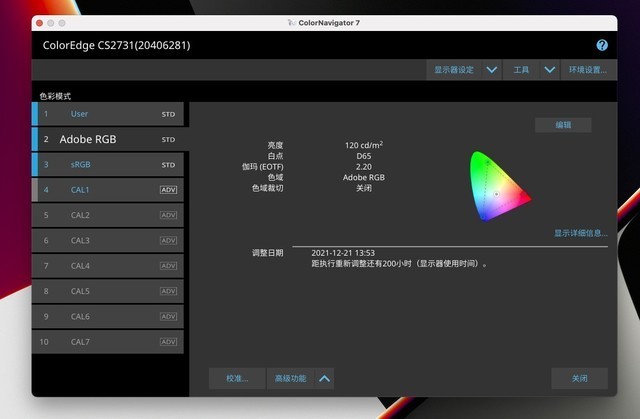The width and height of the screenshot is (640, 419).
Task: Click the D65 white point value
Action: tap(364, 156)
